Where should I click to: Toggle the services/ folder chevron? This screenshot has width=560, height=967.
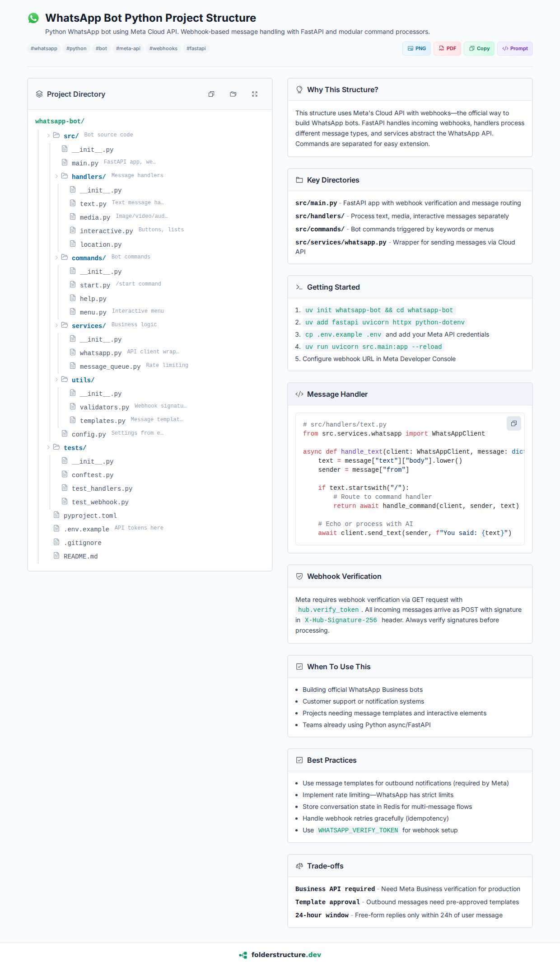(56, 325)
